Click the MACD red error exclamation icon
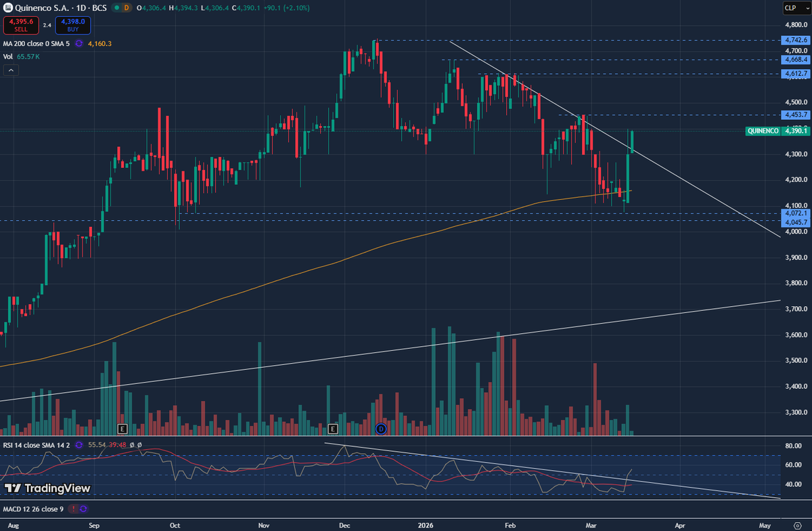 (x=73, y=508)
